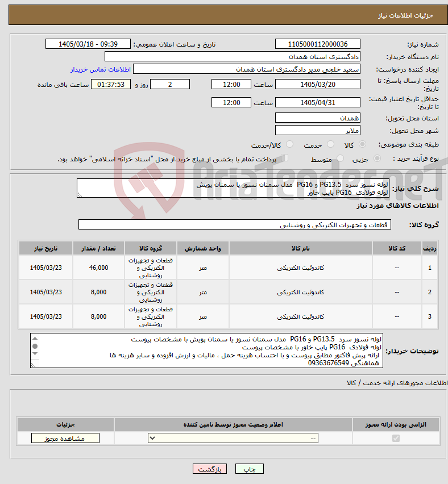Click scroll-up arrow in buyer notes box

35,339
